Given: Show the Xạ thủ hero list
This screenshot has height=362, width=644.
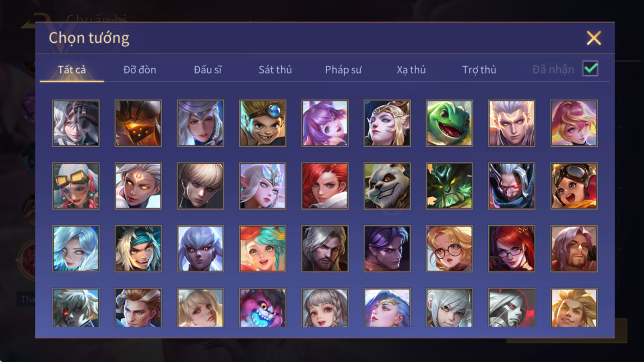Looking at the screenshot, I should point(411,70).
